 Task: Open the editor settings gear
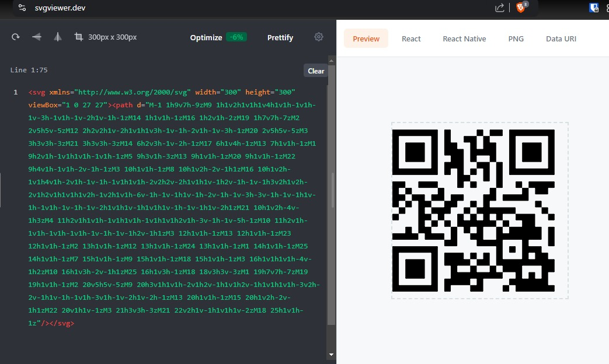pyautogui.click(x=319, y=37)
